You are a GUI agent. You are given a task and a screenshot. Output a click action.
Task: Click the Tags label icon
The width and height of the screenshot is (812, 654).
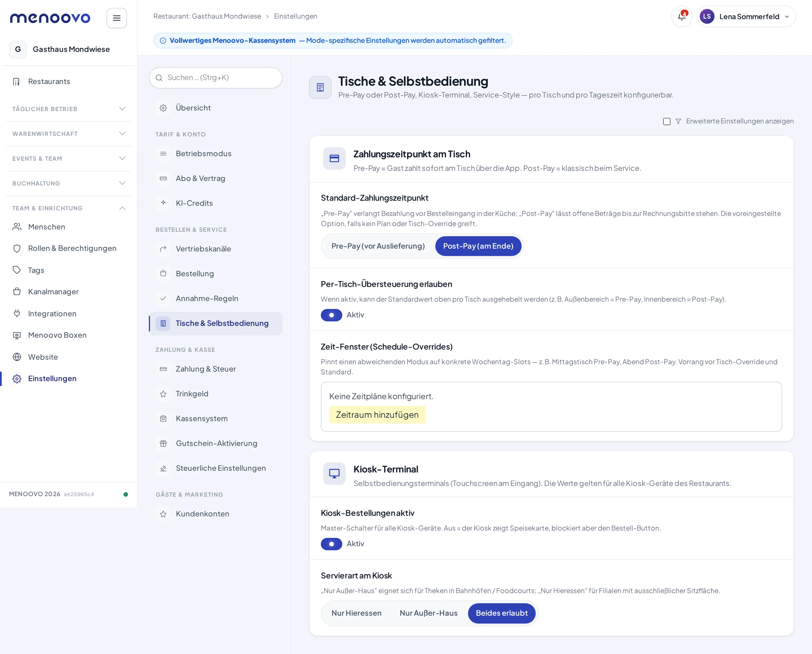(x=17, y=270)
